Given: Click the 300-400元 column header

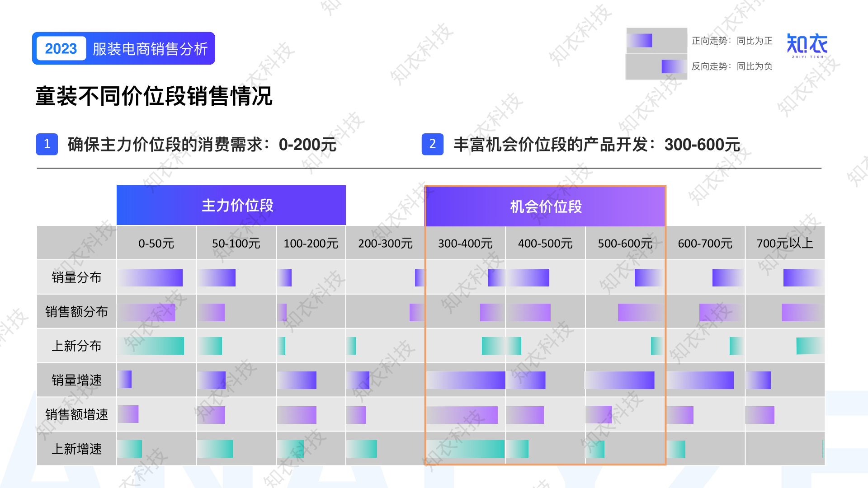Looking at the screenshot, I should coord(465,243).
